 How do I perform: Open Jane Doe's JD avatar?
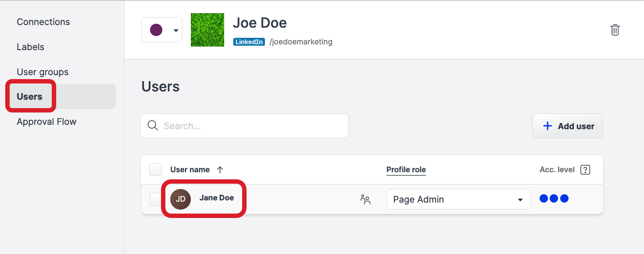(180, 199)
